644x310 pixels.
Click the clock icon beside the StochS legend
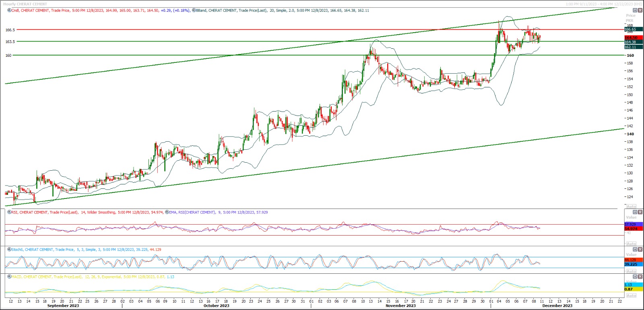(x=9, y=250)
